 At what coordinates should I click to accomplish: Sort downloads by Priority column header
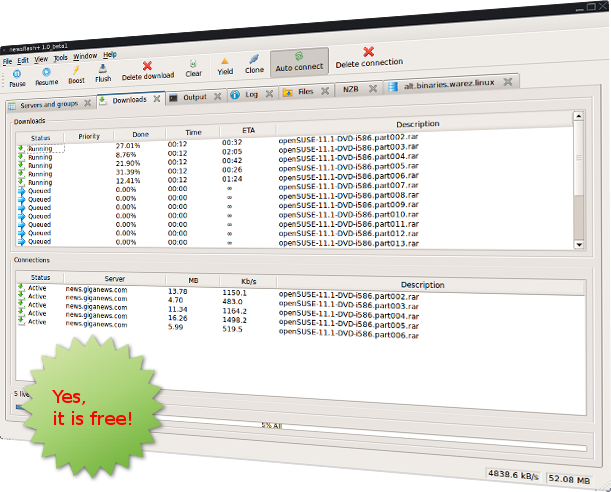[89, 136]
